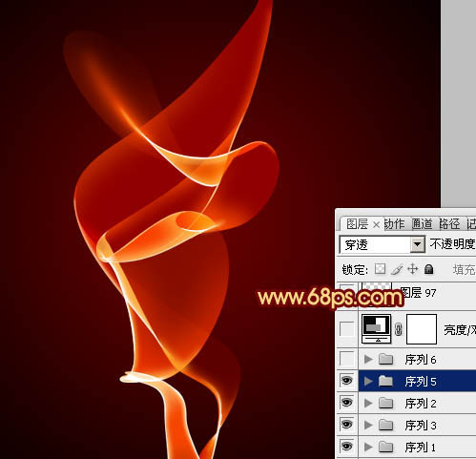The height and width of the screenshot is (459, 476).
Task: Select group named 序列 2
Action: click(421, 404)
